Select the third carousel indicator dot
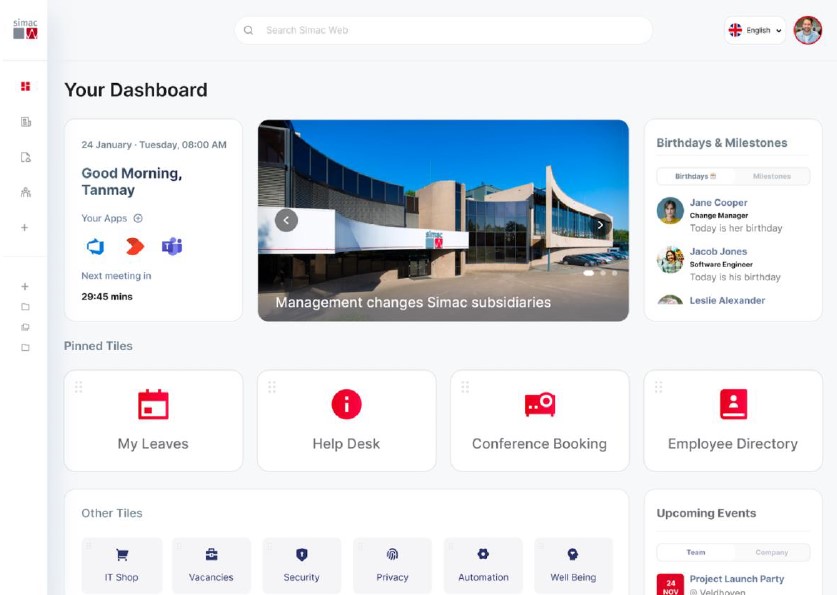Image resolution: width=837 pixels, height=595 pixels. coord(615,273)
